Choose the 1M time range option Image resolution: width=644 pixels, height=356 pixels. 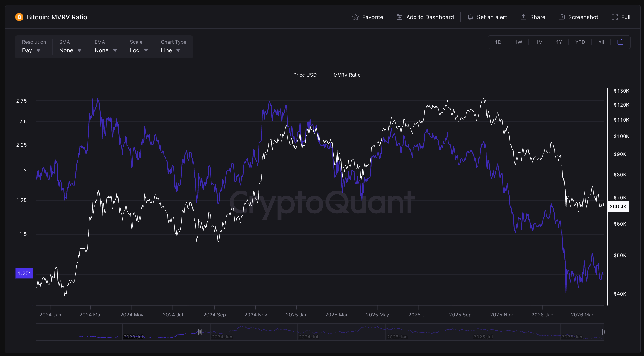point(539,42)
